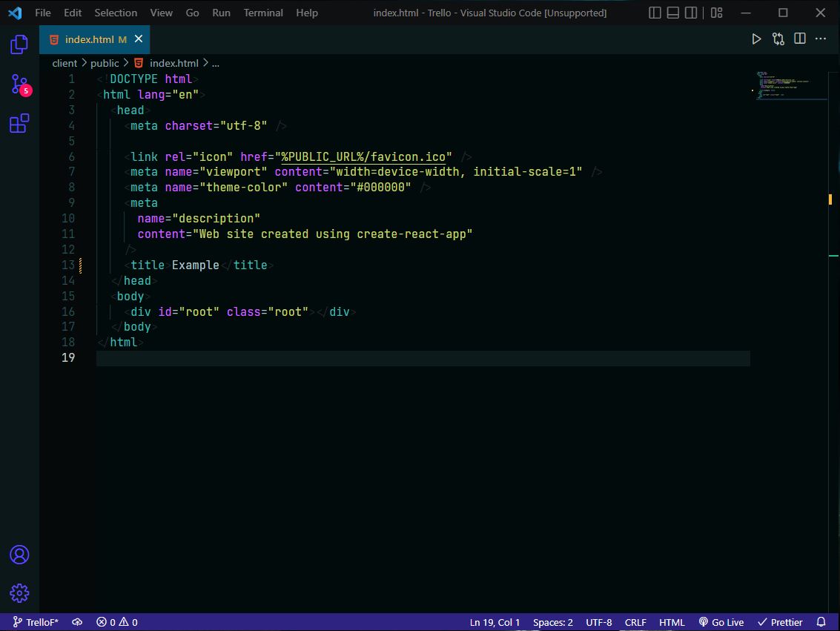Split the editor right

(x=799, y=39)
